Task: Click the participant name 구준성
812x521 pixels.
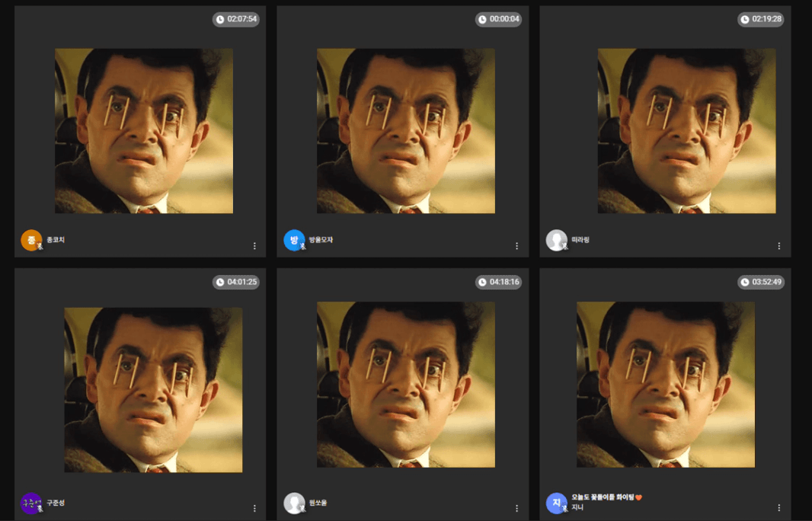Action: tap(56, 503)
